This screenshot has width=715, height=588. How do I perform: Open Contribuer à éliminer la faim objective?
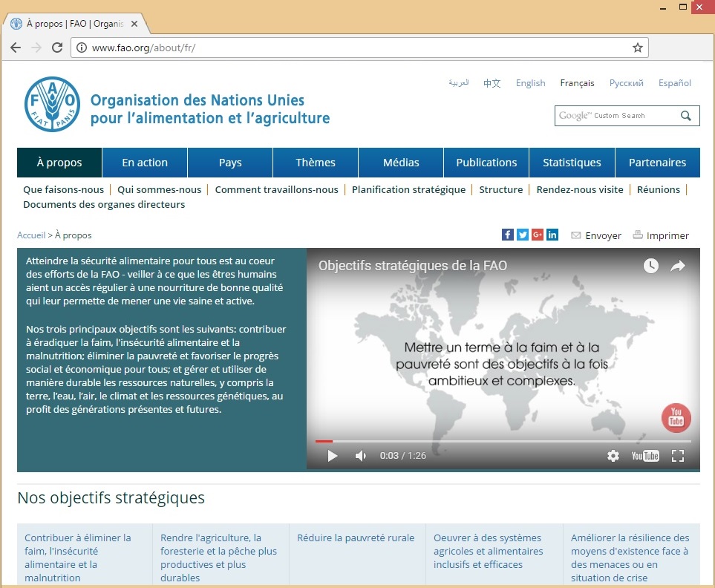77,558
